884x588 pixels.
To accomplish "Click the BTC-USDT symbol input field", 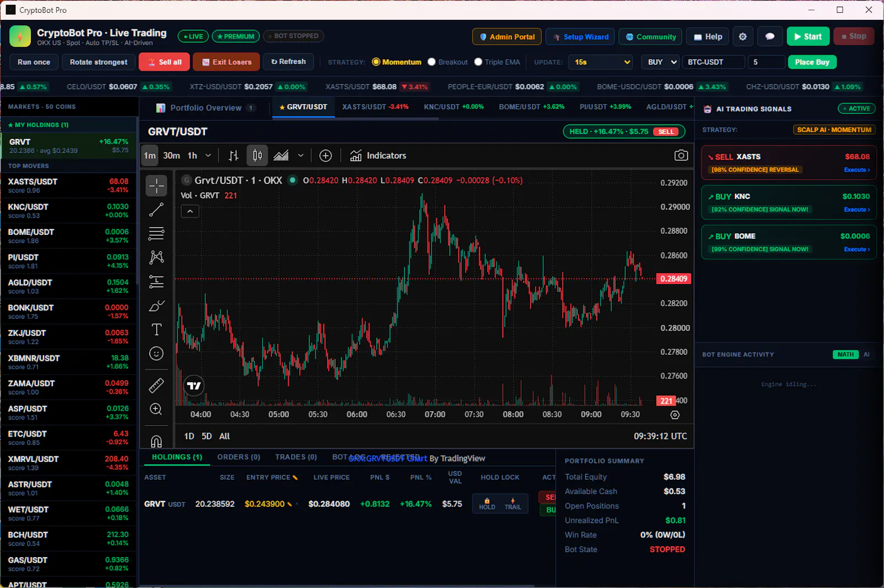I will point(713,62).
